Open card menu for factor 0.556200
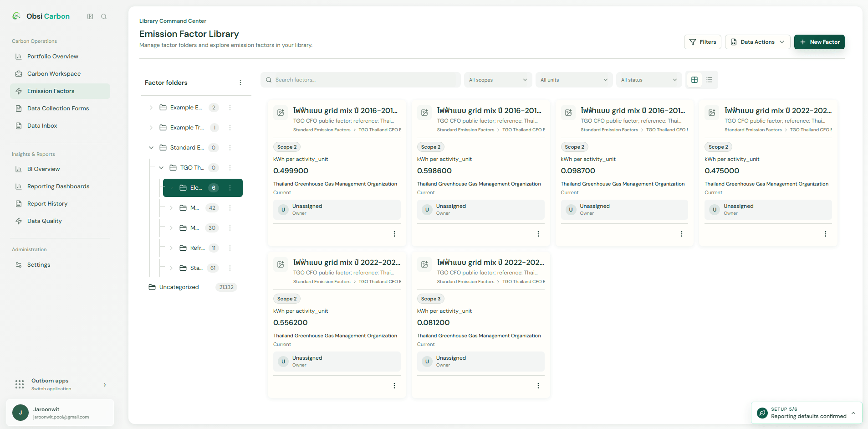 (x=394, y=386)
